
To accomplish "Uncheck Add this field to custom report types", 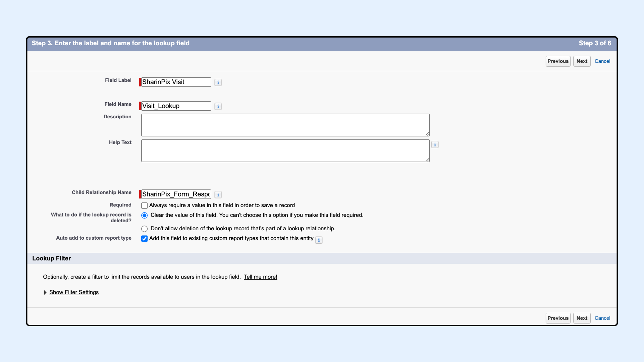I will pos(144,239).
